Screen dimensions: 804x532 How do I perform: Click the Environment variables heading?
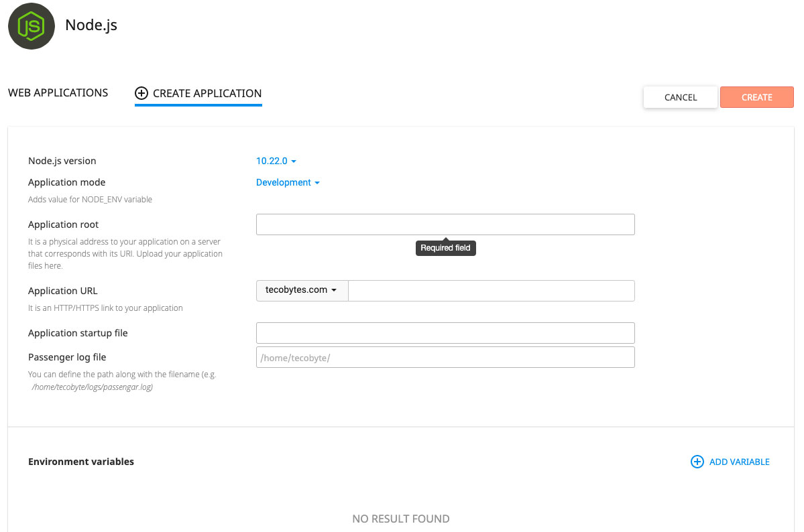81,462
